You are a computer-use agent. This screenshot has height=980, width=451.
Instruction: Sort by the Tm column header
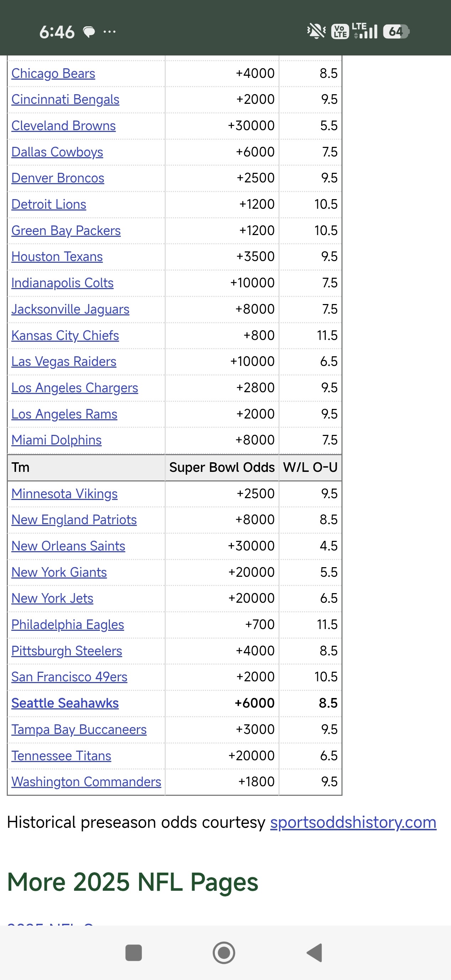[x=21, y=468]
